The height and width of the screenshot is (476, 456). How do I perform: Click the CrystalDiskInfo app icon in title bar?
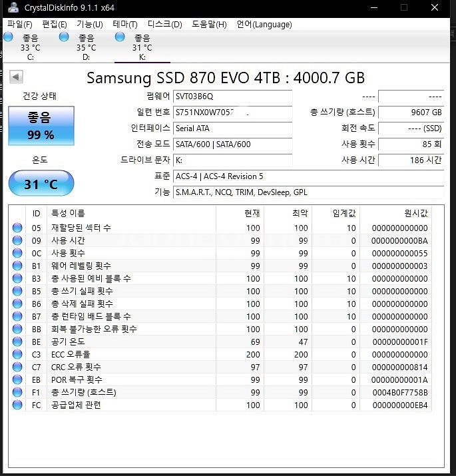tap(13, 7)
